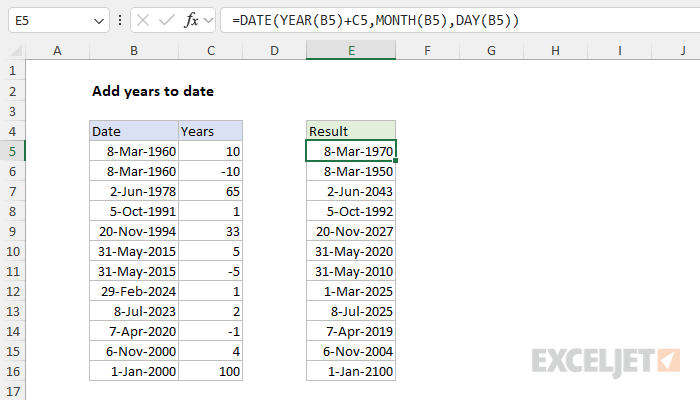Expand the Name Box dropdown arrow
700x400 pixels.
point(99,21)
